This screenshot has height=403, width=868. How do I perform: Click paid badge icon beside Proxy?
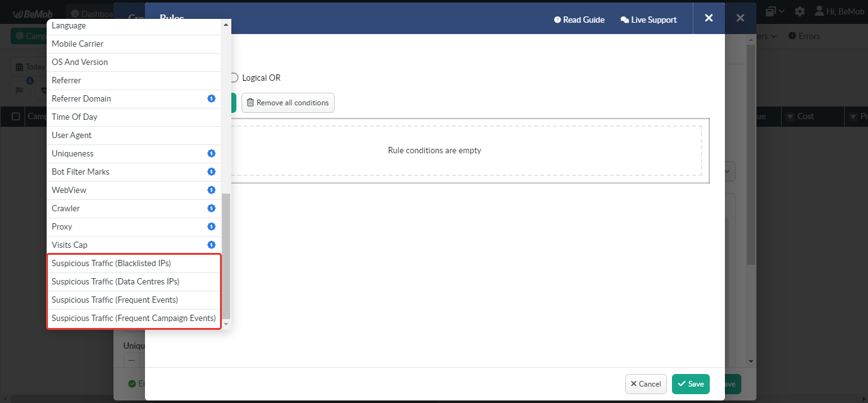tap(212, 227)
